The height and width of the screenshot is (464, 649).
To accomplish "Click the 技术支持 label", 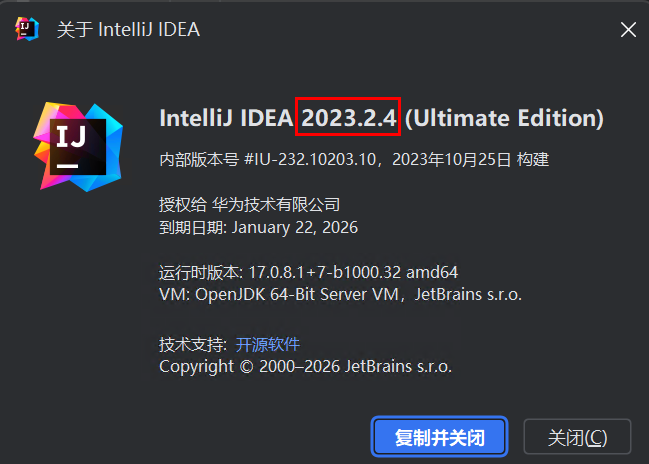I will pyautogui.click(x=191, y=344).
